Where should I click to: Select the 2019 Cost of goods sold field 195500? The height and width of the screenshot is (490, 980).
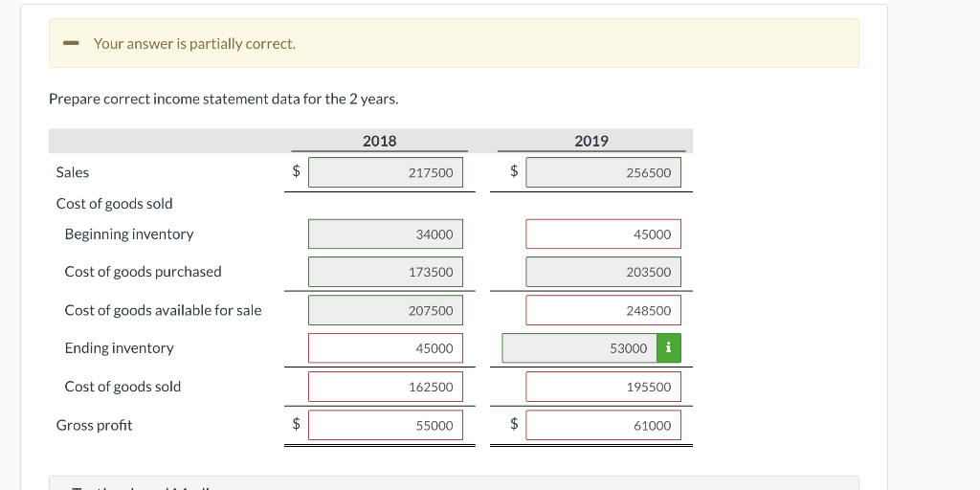pos(603,387)
